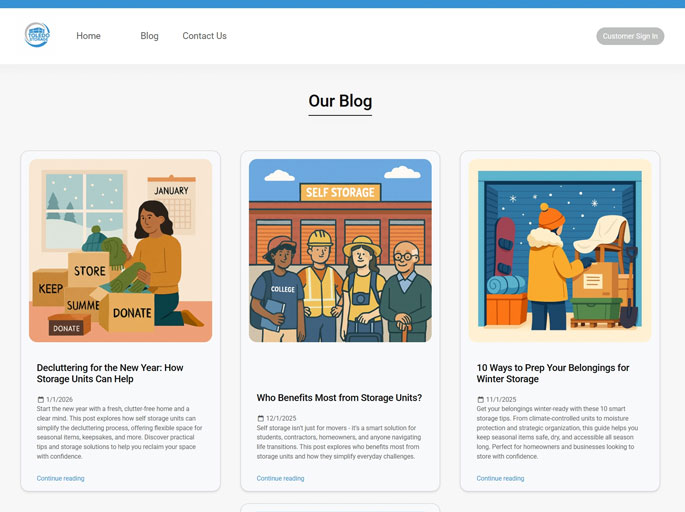Open the Self Storage workers illustration

(x=340, y=250)
